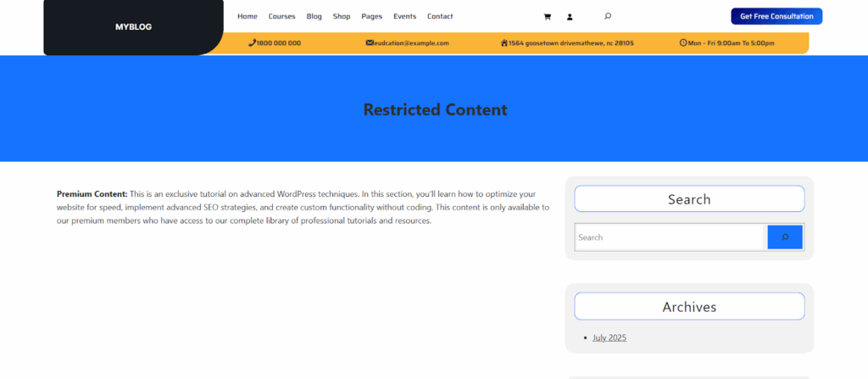Image resolution: width=868 pixels, height=379 pixels.
Task: Open the Shop menu item
Action: pos(342,16)
